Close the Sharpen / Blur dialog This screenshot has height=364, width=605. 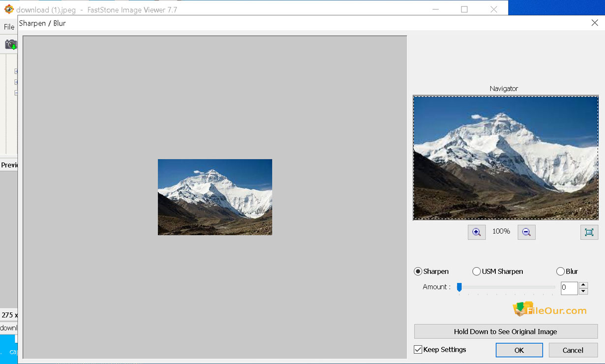[594, 23]
